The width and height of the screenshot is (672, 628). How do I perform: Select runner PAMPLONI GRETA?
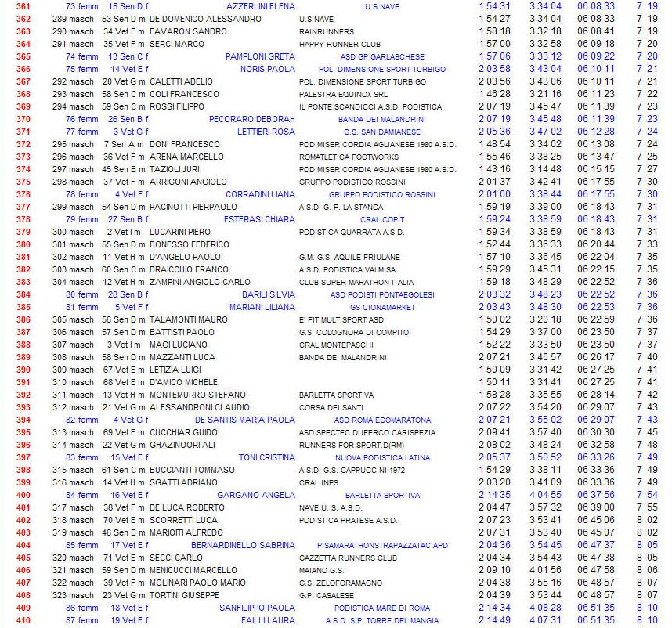click(260, 56)
